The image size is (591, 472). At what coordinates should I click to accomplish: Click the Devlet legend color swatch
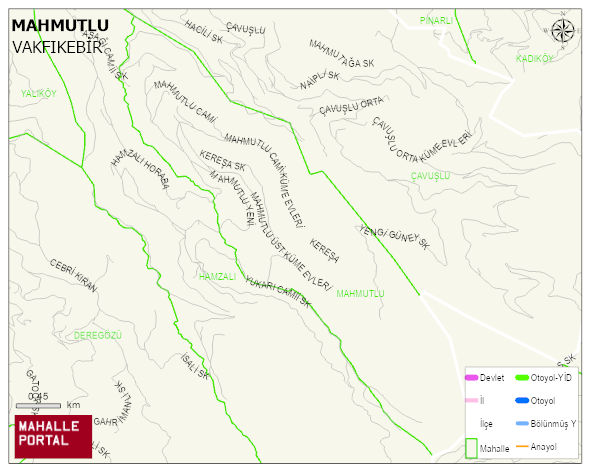pos(472,377)
